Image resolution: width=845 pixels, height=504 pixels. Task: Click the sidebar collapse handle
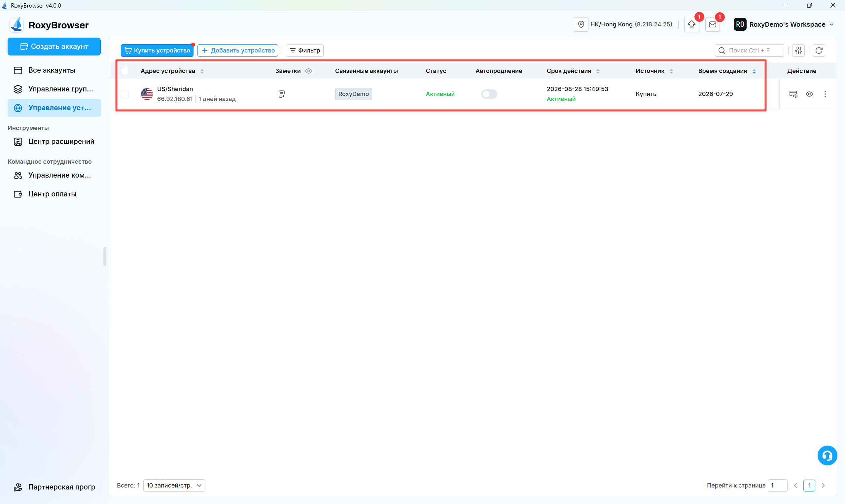click(x=105, y=256)
